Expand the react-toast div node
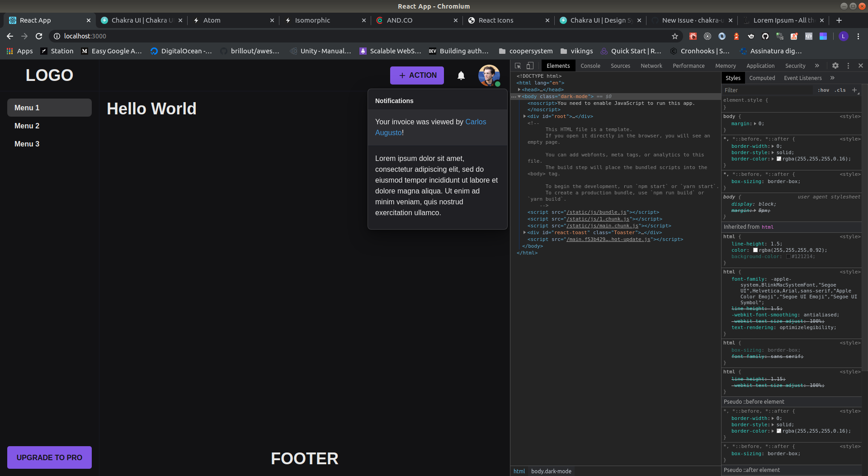The width and height of the screenshot is (868, 476). 524,232
